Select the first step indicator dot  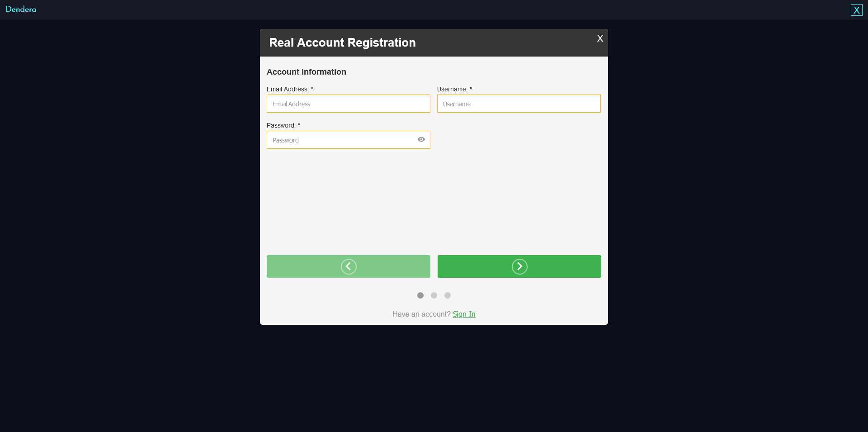coord(420,295)
